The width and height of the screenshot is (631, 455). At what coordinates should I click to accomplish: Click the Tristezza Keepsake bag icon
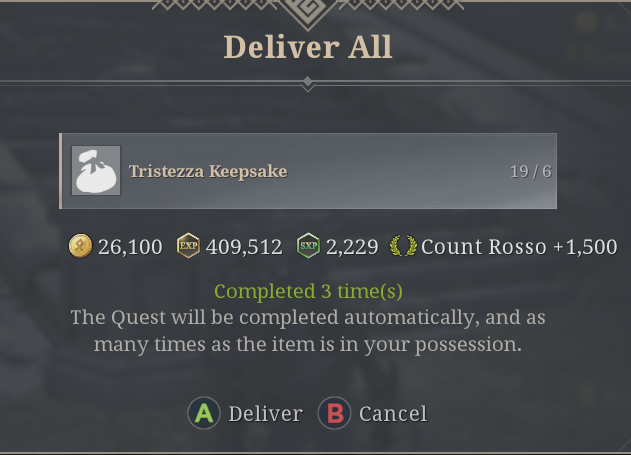[x=96, y=171]
